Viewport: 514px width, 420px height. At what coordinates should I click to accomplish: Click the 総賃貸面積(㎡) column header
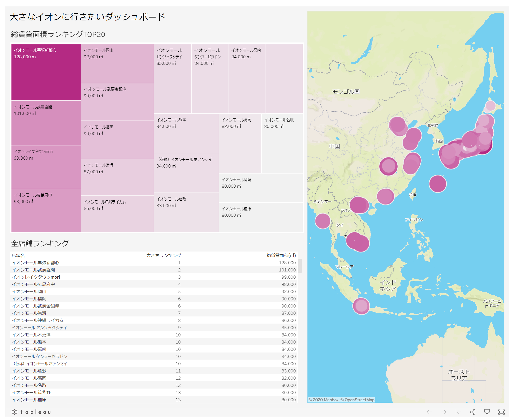281,256
